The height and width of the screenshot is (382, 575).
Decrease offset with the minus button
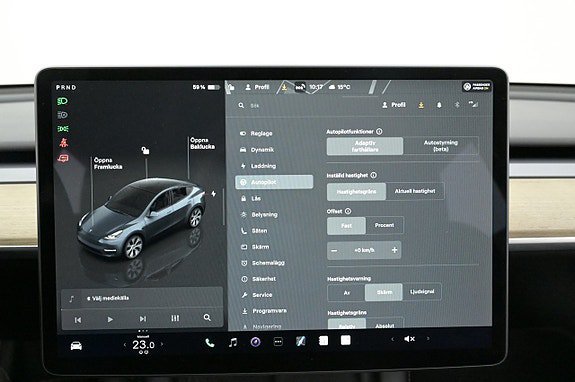coord(334,251)
